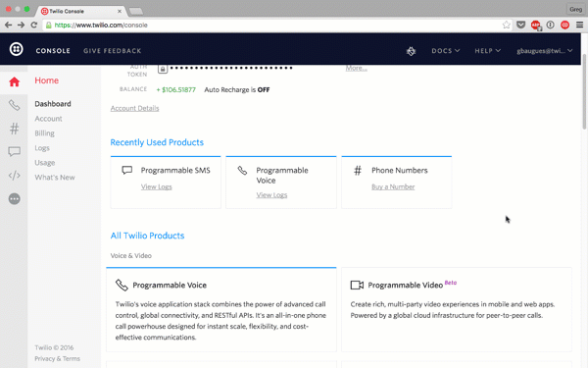The width and height of the screenshot is (588, 368).
Task: Select Dashboard in the sidebar menu
Action: (53, 104)
